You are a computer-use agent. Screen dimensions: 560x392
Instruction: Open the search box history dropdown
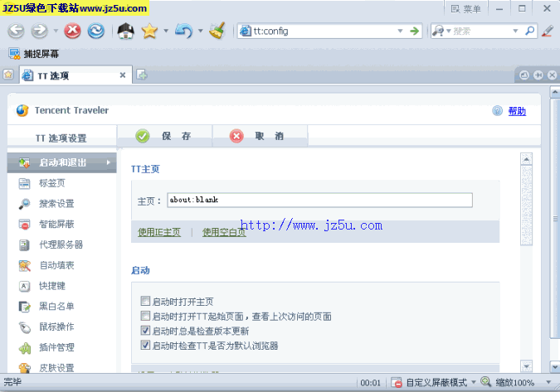tap(515, 31)
